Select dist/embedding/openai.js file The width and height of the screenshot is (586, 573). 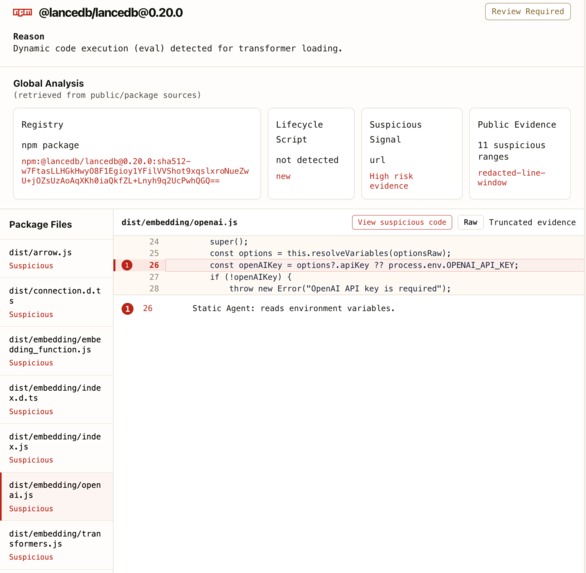pyautogui.click(x=56, y=496)
